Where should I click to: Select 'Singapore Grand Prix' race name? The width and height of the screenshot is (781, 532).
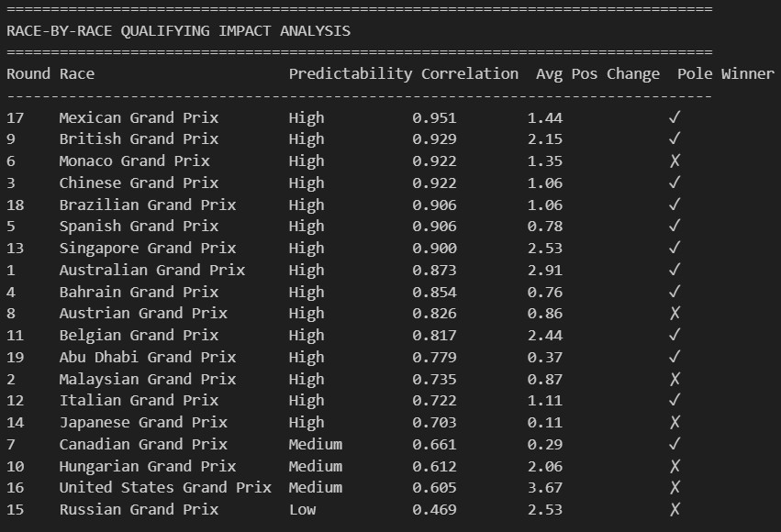coord(148,249)
